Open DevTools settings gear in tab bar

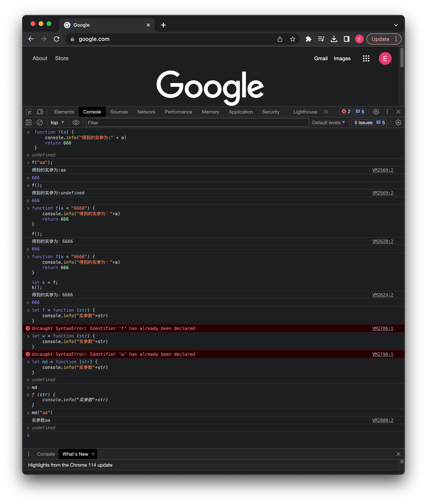[x=376, y=111]
